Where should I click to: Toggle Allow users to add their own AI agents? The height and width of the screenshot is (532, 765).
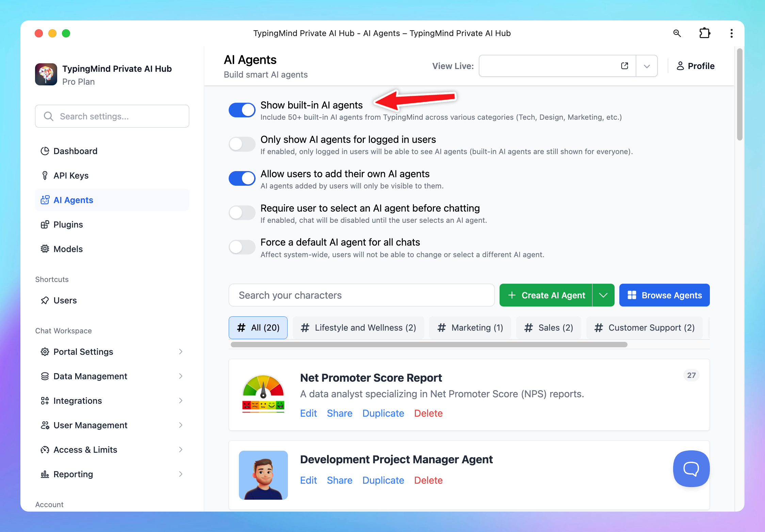pos(242,178)
